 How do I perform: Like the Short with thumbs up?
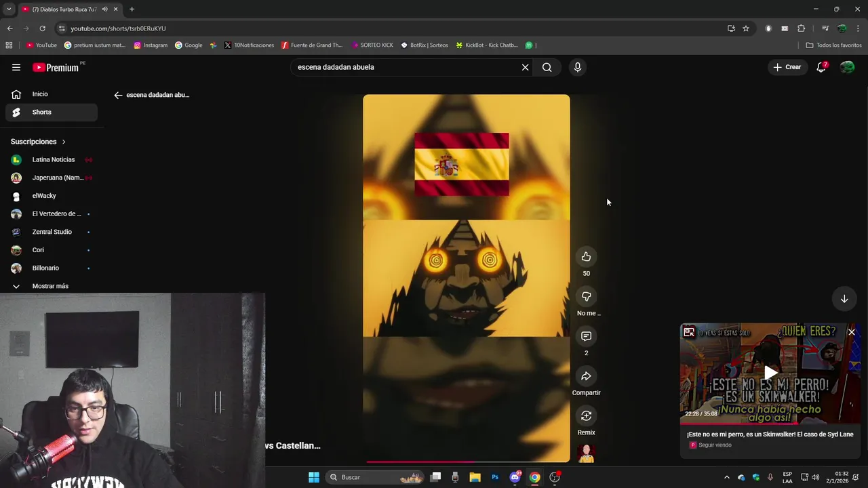pyautogui.click(x=586, y=257)
